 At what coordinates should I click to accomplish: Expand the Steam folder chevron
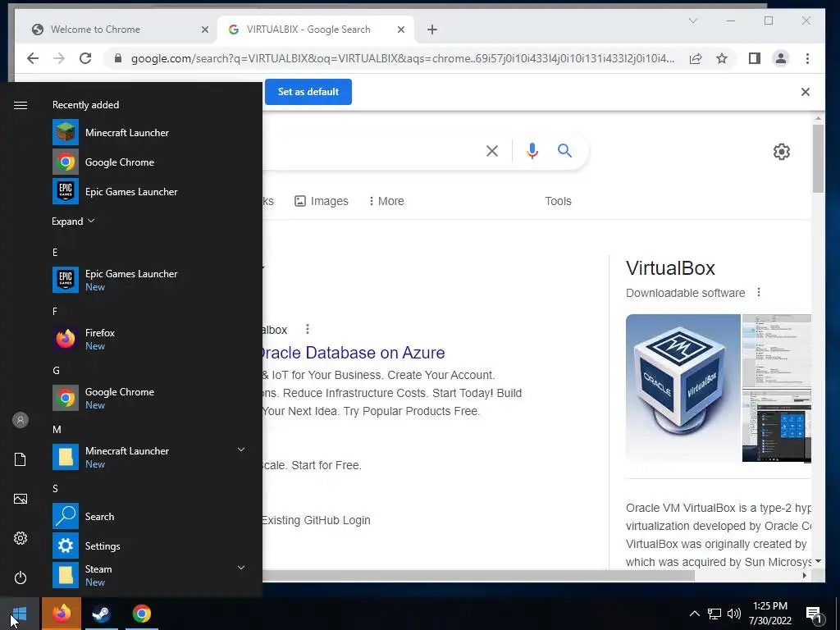point(241,568)
